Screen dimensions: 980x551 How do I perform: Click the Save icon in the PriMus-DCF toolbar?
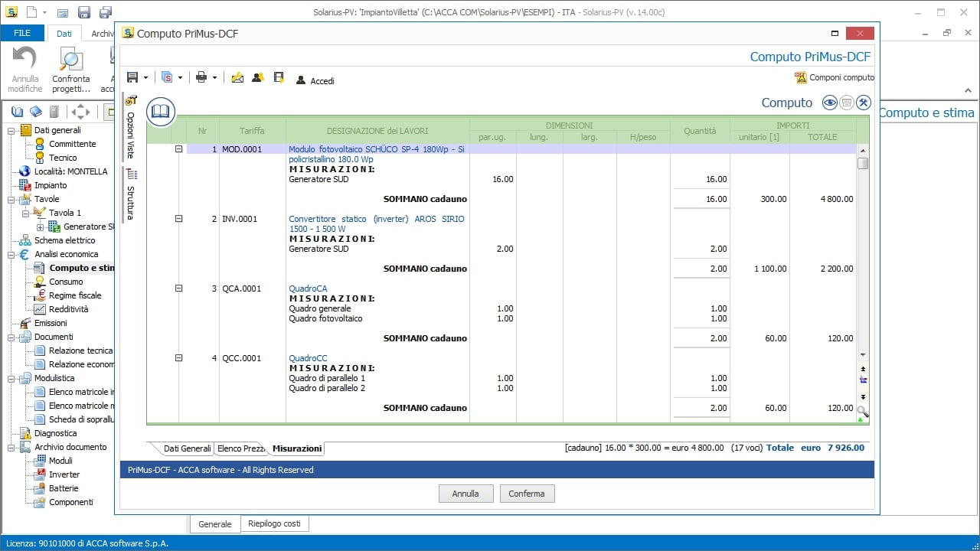tap(132, 77)
